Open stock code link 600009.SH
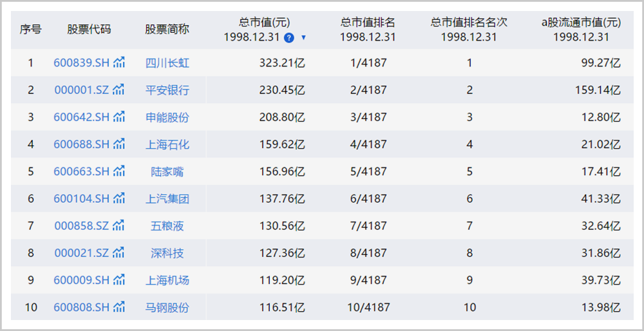This screenshot has height=331, width=644. click(x=82, y=279)
